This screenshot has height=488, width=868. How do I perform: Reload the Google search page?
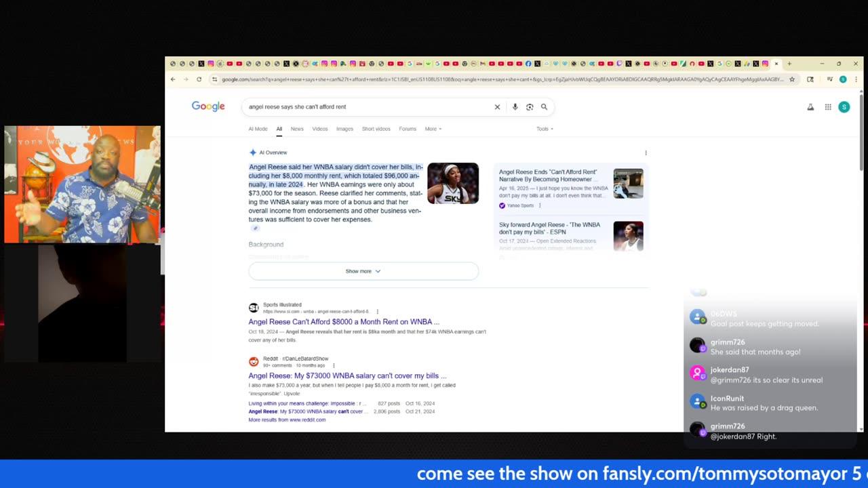199,79
